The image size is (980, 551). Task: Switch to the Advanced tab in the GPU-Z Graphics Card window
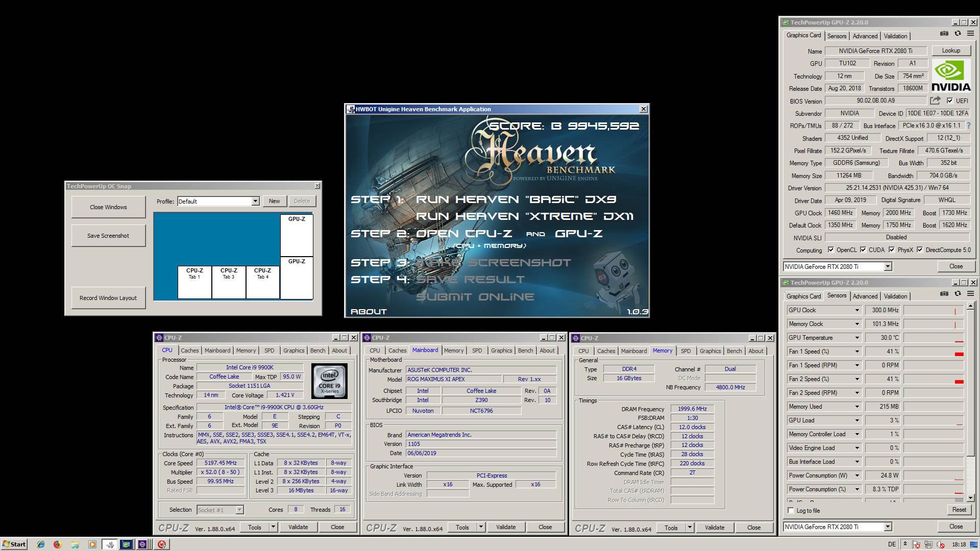click(865, 36)
